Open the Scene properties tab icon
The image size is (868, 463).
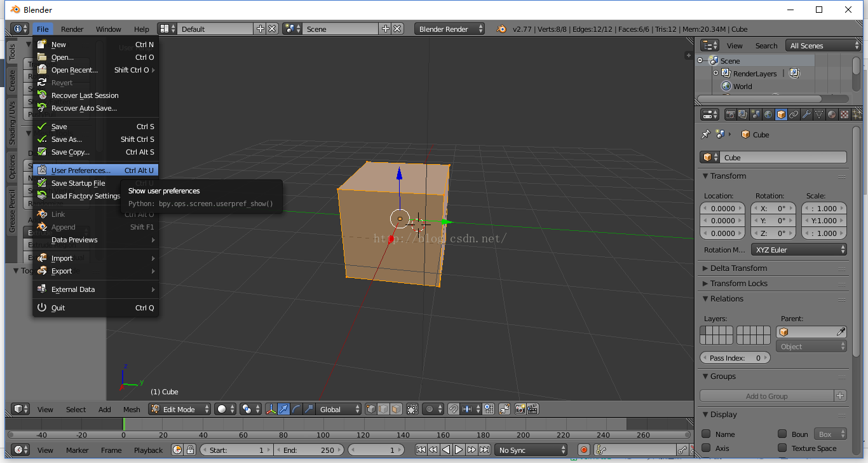[756, 114]
